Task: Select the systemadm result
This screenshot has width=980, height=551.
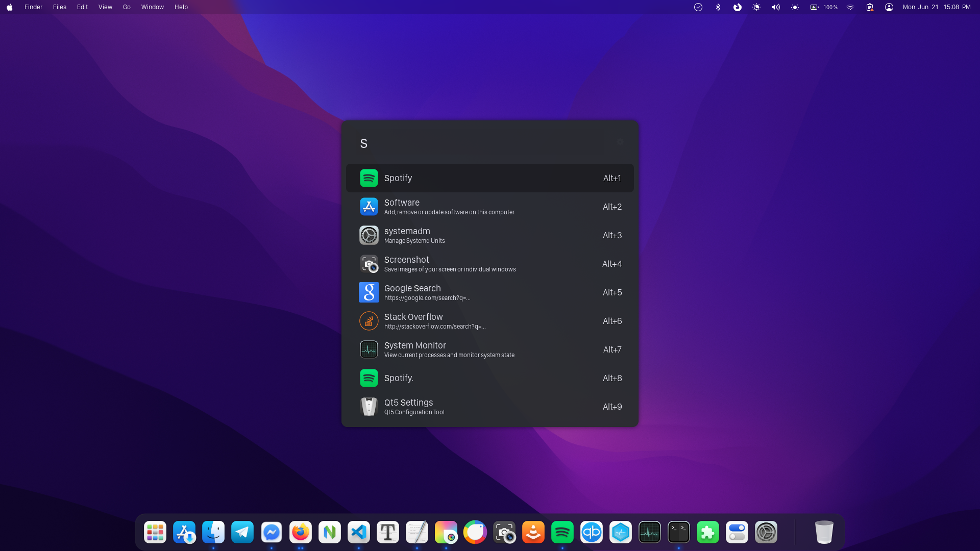Action: pos(490,235)
